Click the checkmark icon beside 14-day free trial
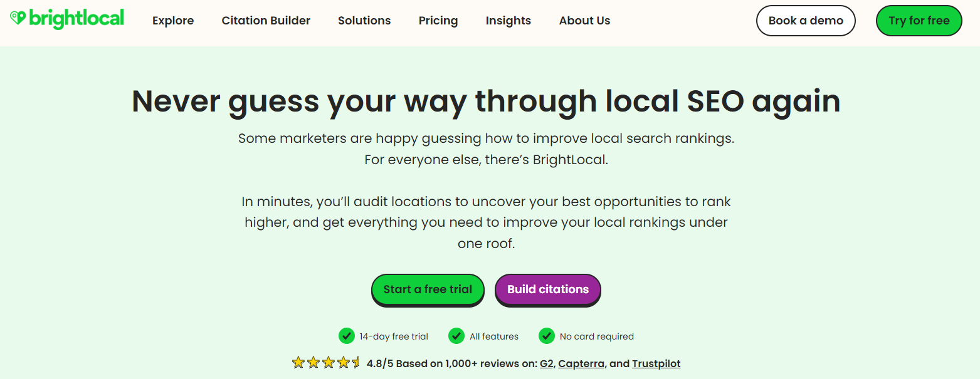The image size is (980, 379). 346,336
